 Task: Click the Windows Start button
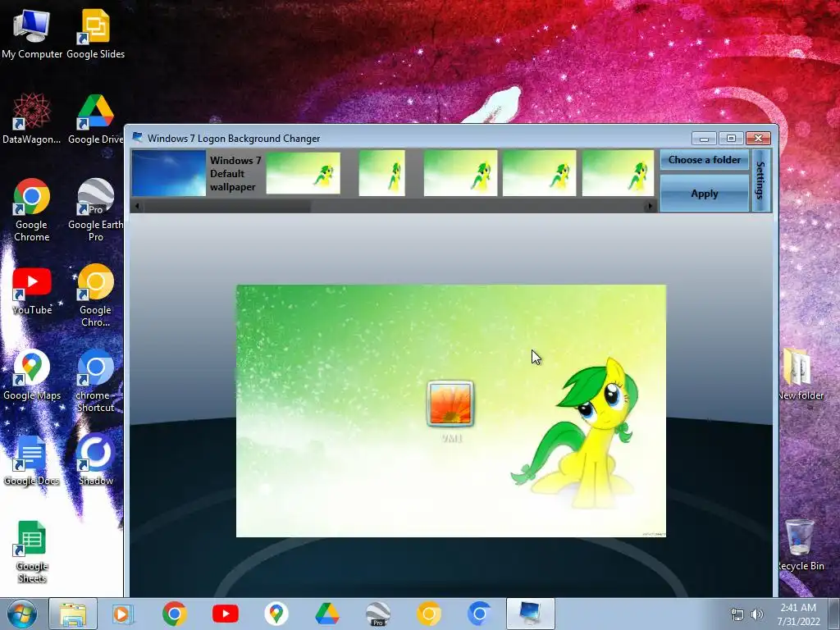point(22,614)
